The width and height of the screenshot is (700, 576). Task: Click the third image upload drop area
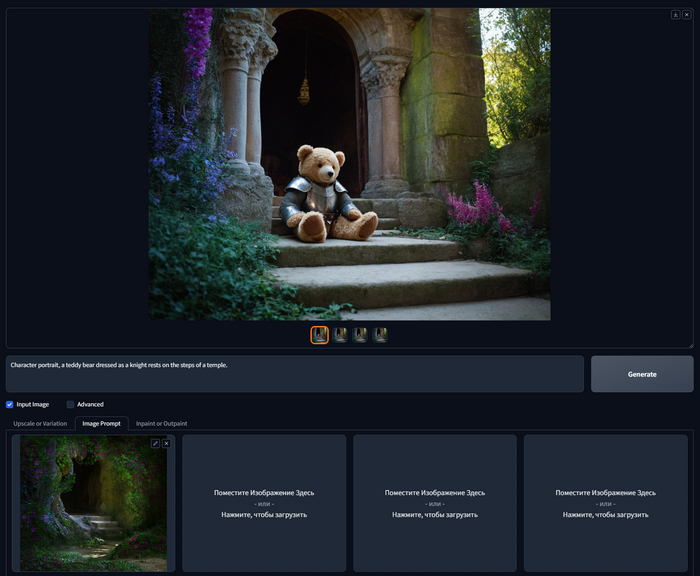click(x=435, y=504)
